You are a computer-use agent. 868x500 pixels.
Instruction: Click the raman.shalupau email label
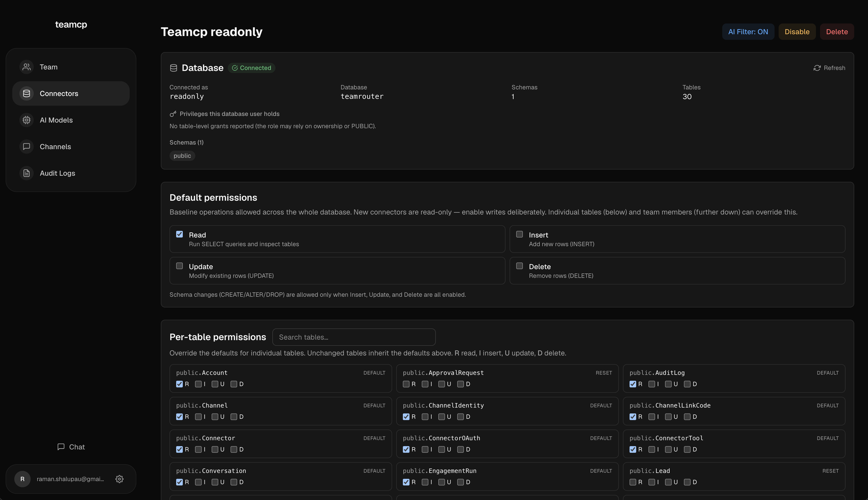point(70,479)
